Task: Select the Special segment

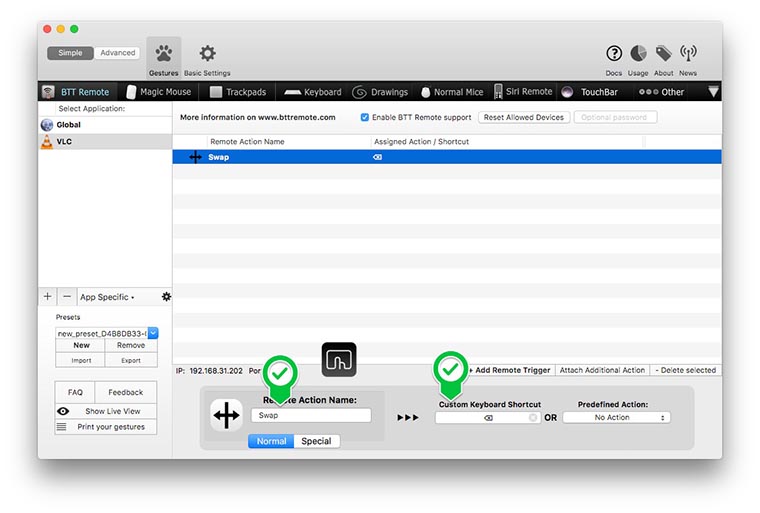Action: pos(317,441)
